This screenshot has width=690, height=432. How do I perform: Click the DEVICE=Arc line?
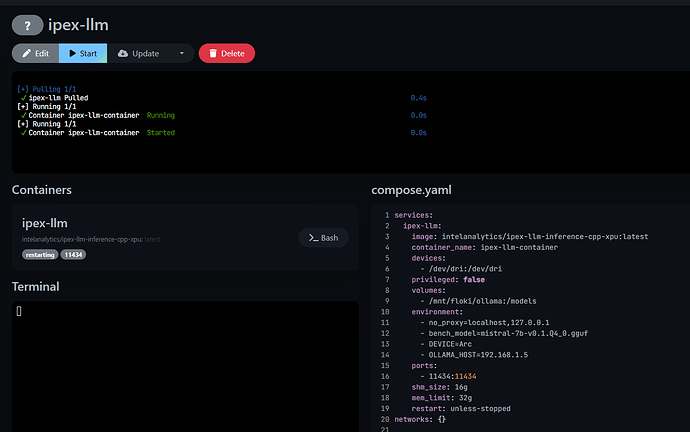tap(446, 344)
